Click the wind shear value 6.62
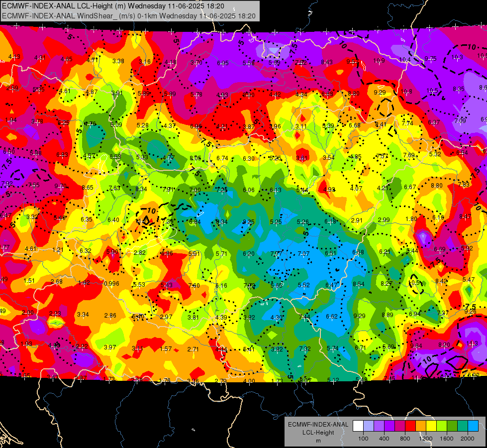487x448 pixels. click(x=331, y=317)
